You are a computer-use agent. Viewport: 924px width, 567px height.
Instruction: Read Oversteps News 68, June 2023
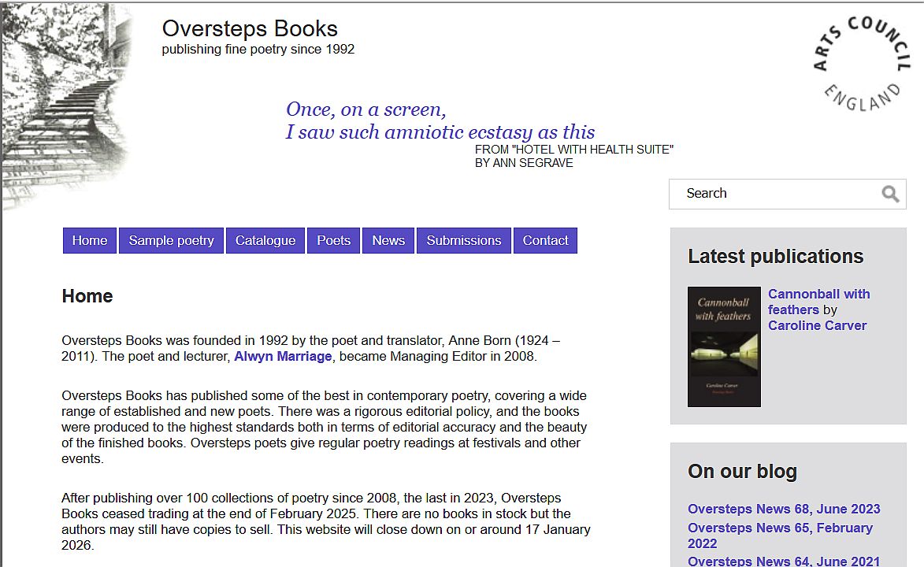click(783, 509)
